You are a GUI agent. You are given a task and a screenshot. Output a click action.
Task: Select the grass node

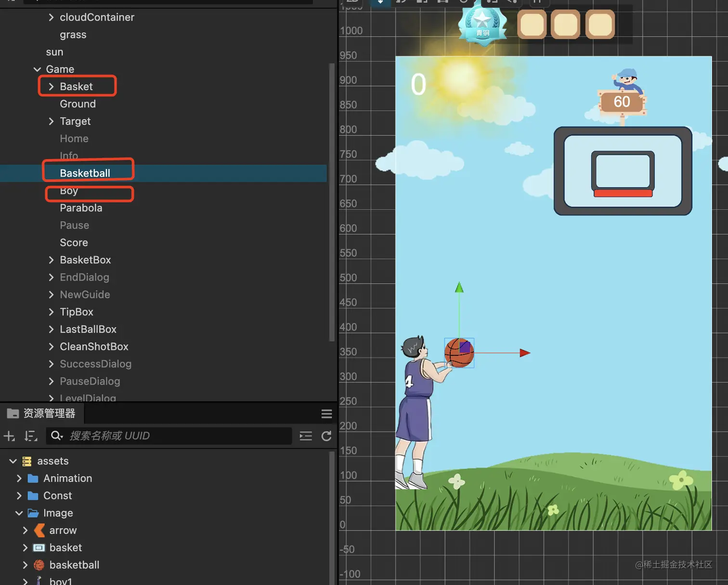(x=73, y=35)
